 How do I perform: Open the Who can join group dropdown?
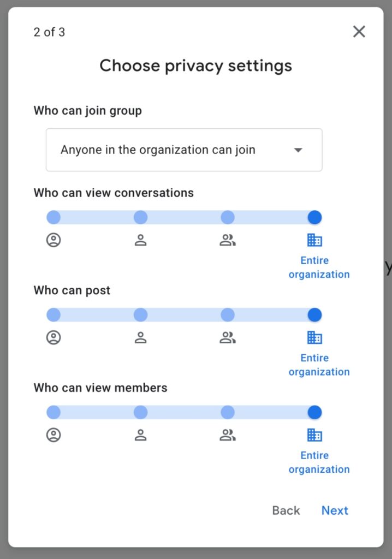click(x=184, y=150)
